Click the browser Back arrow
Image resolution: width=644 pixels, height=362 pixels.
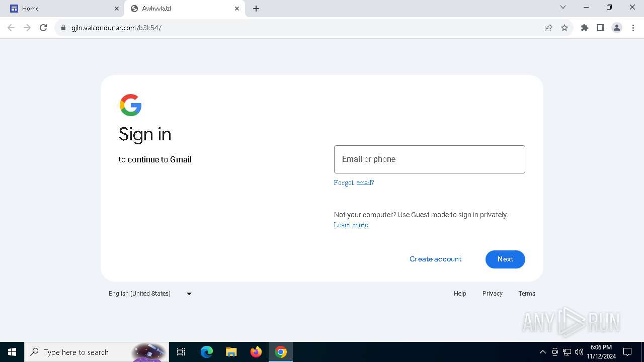coord(11,28)
